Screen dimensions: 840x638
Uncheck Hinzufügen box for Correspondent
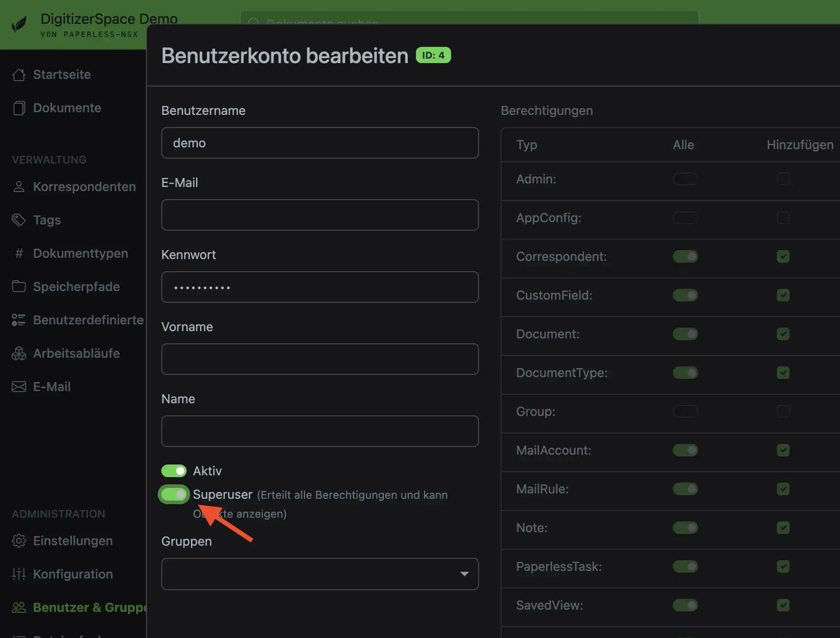783,256
